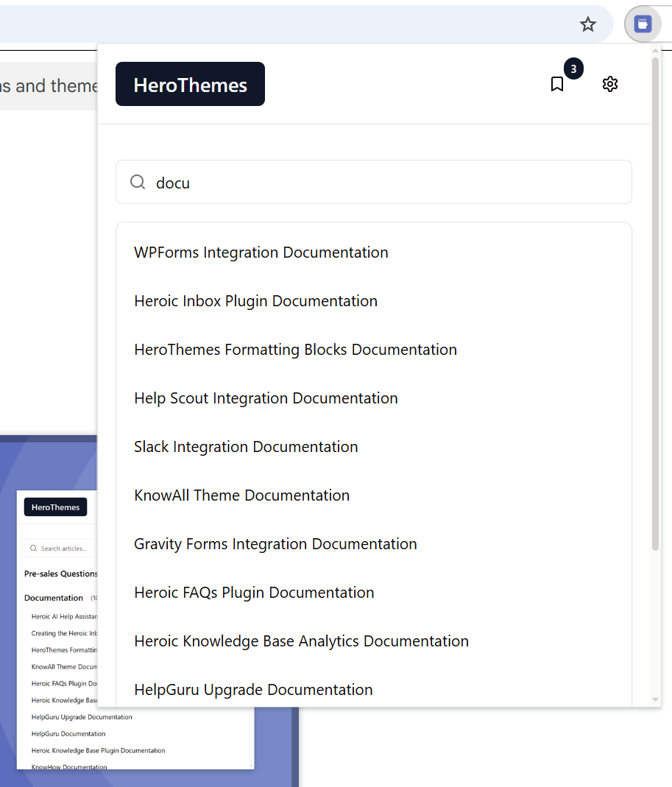Click the popup's vertical scrollbar thumb
Screen dimensions: 672x787
coord(655,303)
